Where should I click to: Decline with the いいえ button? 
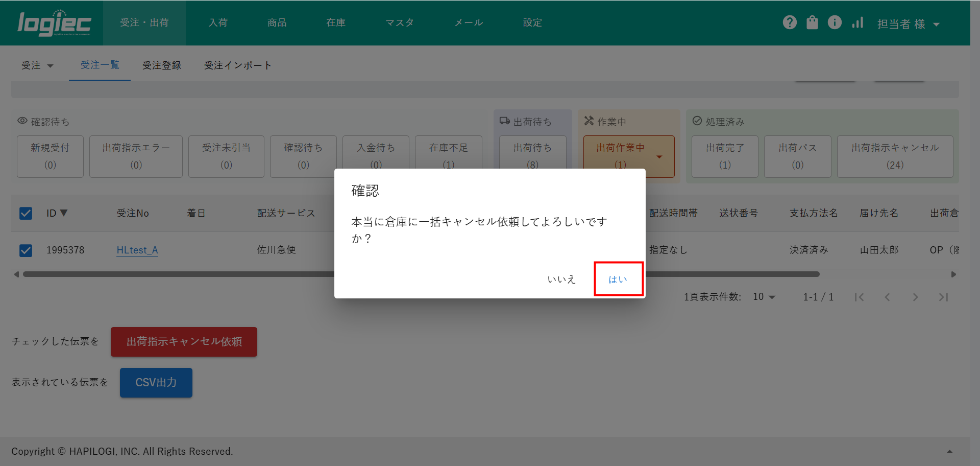561,279
